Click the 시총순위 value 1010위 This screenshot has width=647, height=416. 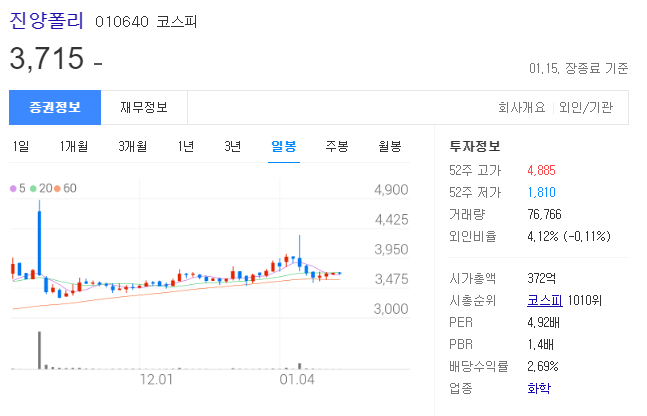584,300
